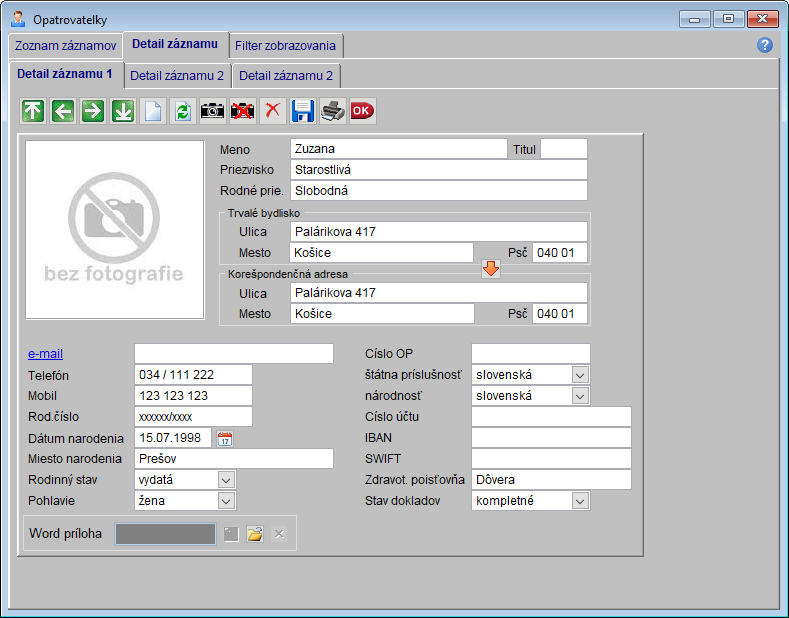Click the Rodné priezvisko field Slobodná

point(439,191)
